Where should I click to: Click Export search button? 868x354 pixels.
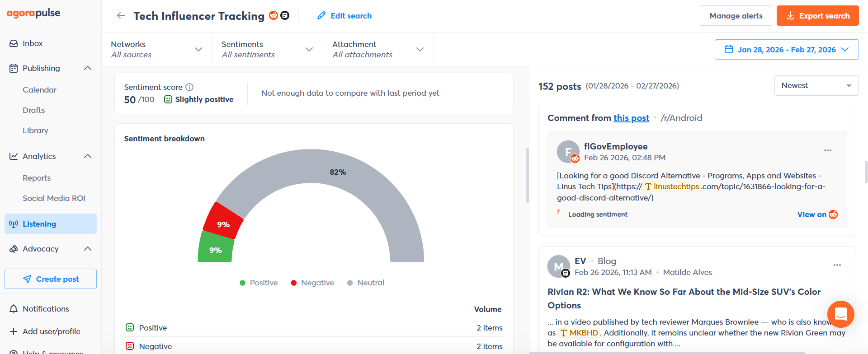click(x=818, y=16)
